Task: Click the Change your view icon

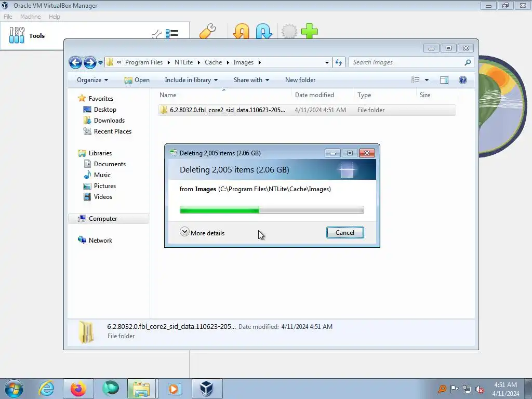Action: (x=415, y=80)
